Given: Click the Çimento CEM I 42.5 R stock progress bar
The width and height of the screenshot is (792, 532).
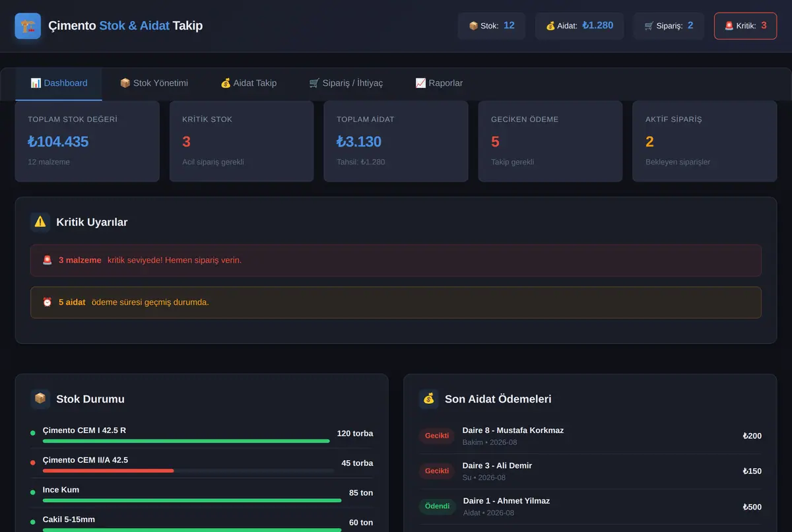Looking at the screenshot, I should pyautogui.click(x=186, y=441).
